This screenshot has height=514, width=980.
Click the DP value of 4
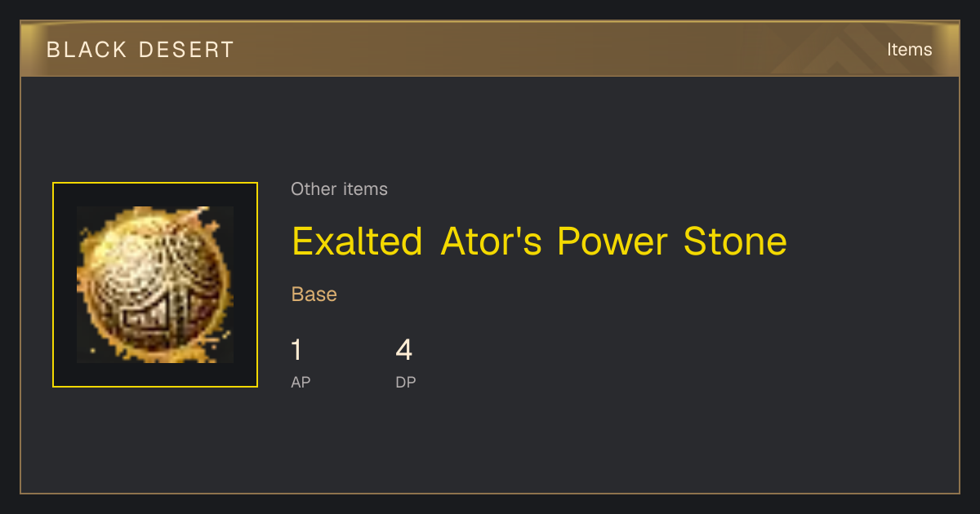coord(403,351)
